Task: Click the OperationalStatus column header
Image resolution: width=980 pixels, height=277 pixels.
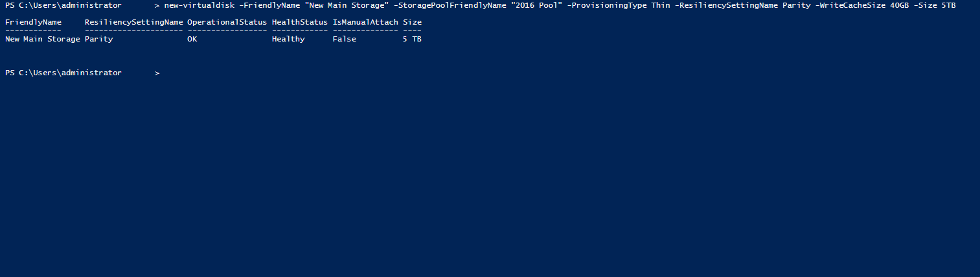Action: pyautogui.click(x=227, y=22)
